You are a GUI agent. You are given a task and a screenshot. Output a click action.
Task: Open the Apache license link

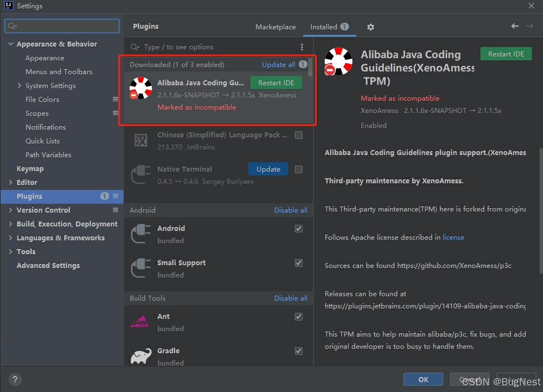(453, 238)
